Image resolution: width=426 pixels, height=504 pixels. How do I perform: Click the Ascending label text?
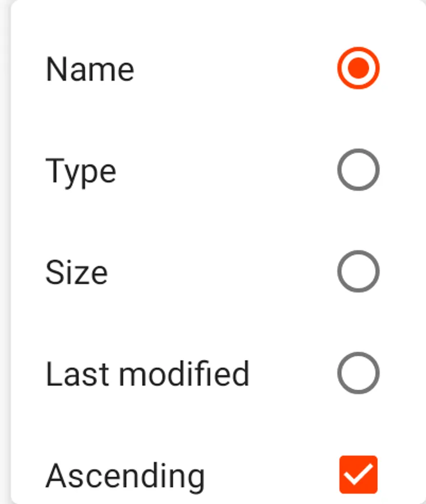125,477
